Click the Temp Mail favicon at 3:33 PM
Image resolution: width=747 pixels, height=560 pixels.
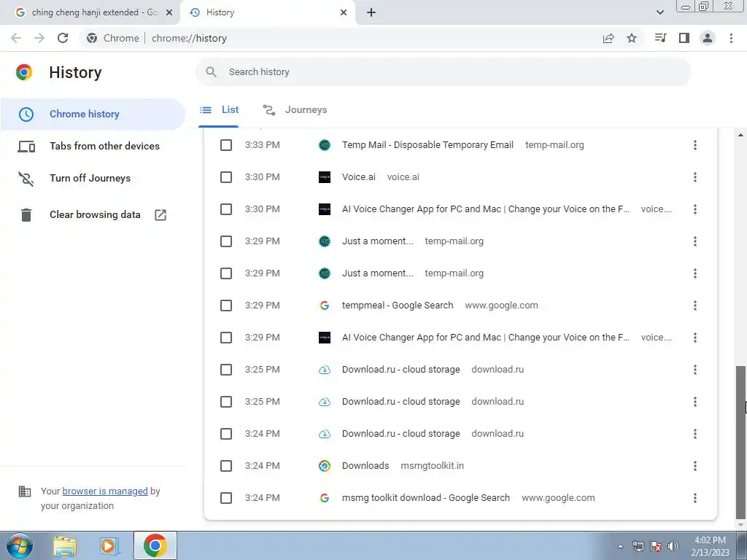point(325,145)
